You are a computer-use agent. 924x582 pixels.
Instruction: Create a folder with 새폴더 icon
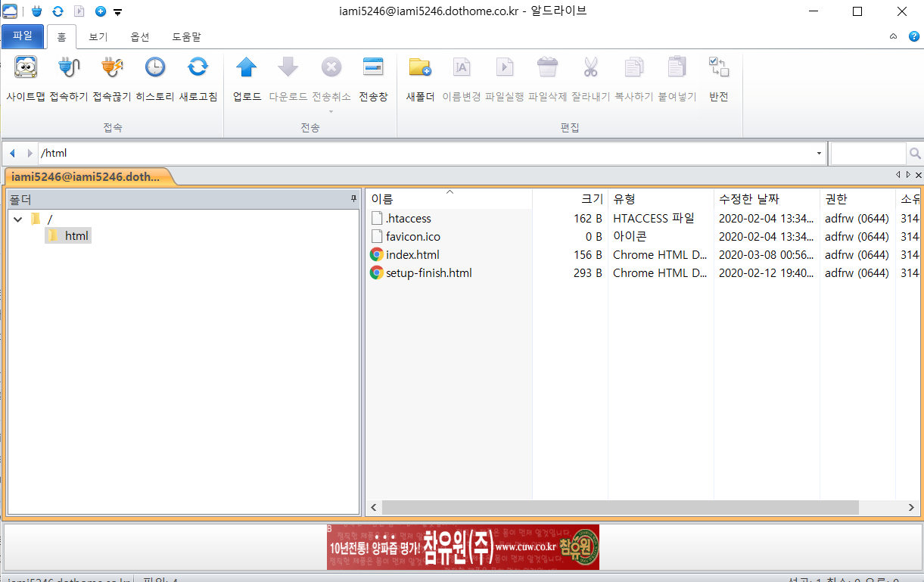click(x=420, y=69)
